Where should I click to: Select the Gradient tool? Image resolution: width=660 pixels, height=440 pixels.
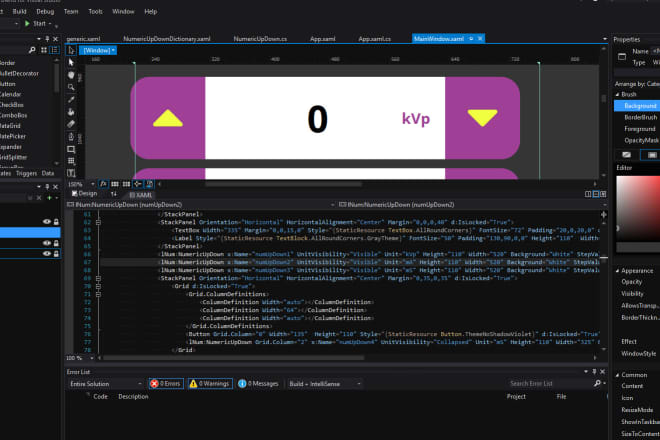coord(71,124)
